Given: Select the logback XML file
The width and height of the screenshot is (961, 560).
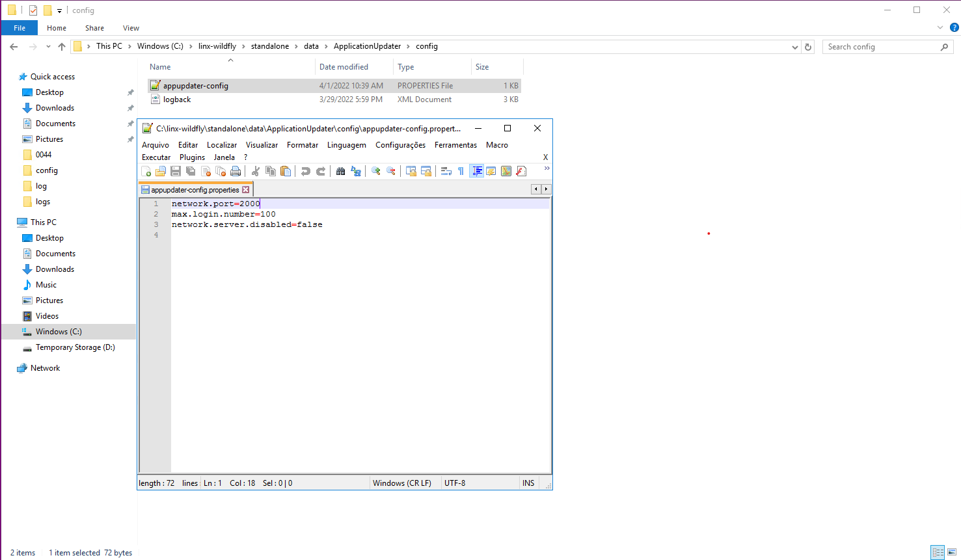Looking at the screenshot, I should pyautogui.click(x=334, y=100).
